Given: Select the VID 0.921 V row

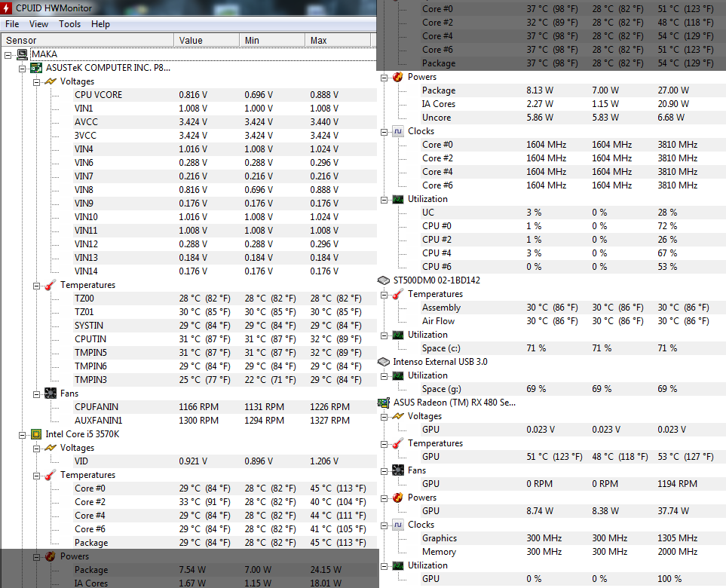Looking at the screenshot, I should [225, 461].
